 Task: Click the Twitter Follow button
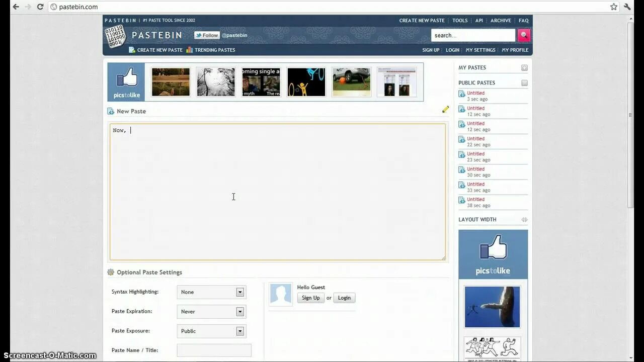click(x=207, y=35)
